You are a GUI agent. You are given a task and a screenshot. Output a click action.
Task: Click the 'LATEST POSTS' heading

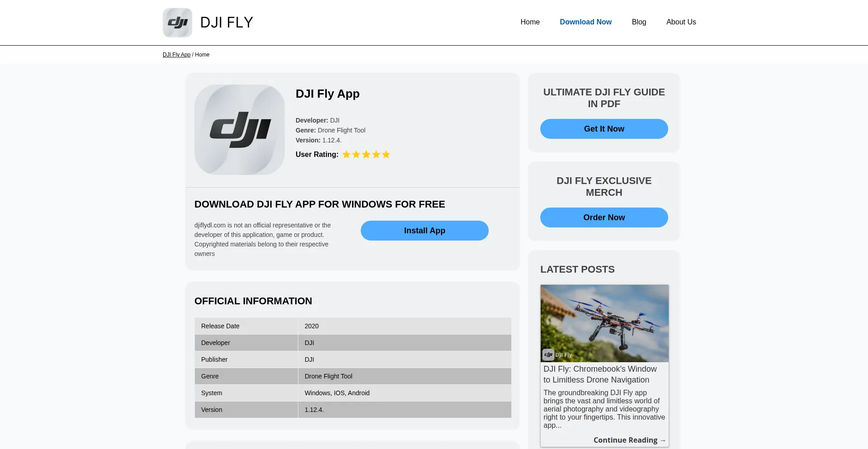(577, 269)
